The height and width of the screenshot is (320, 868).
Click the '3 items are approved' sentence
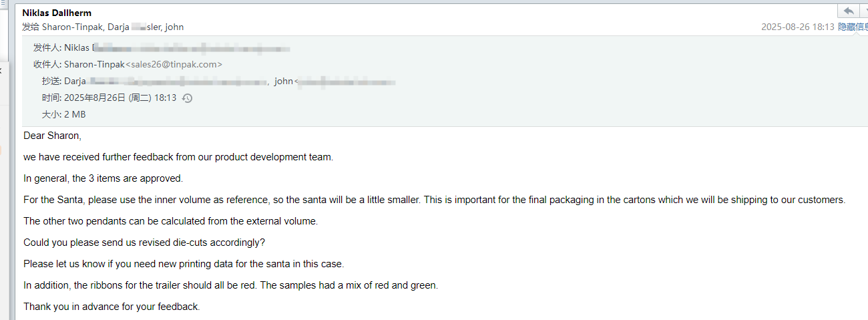(x=103, y=178)
